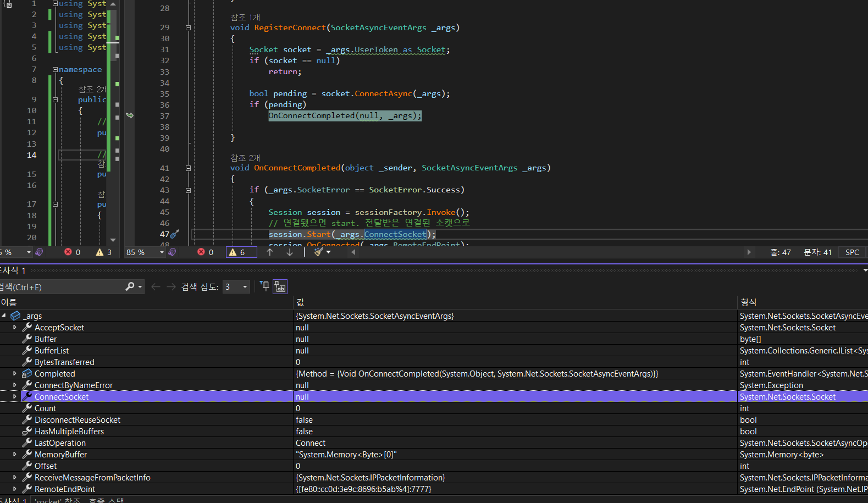Click the watch search input field
Screen dimensions: 868x503
coord(61,287)
